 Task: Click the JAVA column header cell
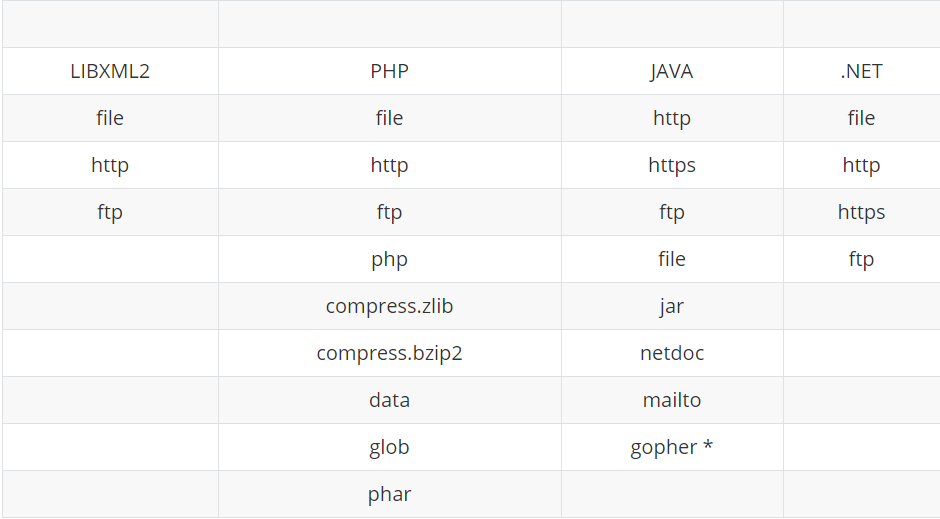point(671,71)
